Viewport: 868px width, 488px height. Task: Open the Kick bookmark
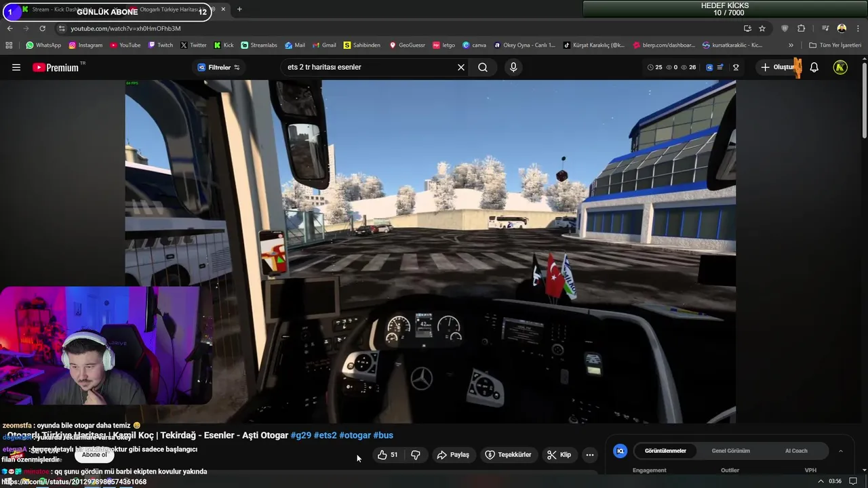click(x=223, y=45)
